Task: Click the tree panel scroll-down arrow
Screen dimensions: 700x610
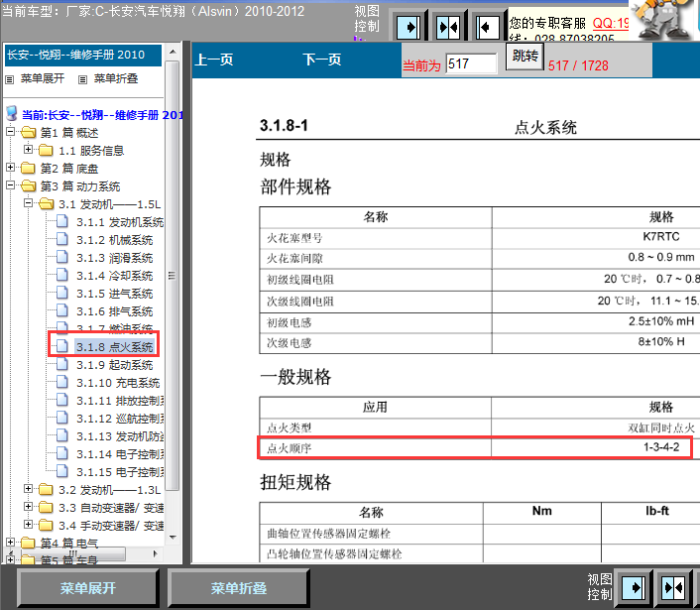Action: coord(173,538)
